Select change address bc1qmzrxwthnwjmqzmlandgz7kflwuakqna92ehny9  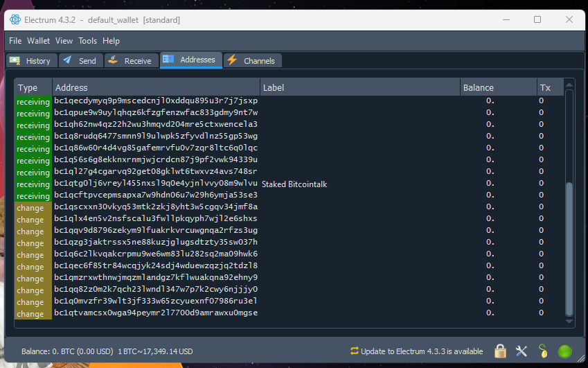156,278
